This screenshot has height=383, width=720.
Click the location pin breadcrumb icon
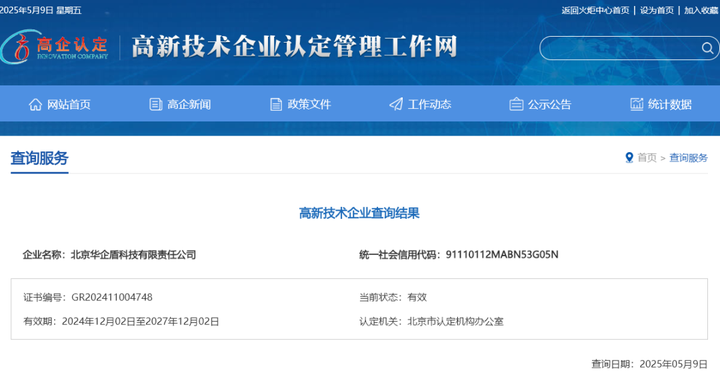(629, 158)
